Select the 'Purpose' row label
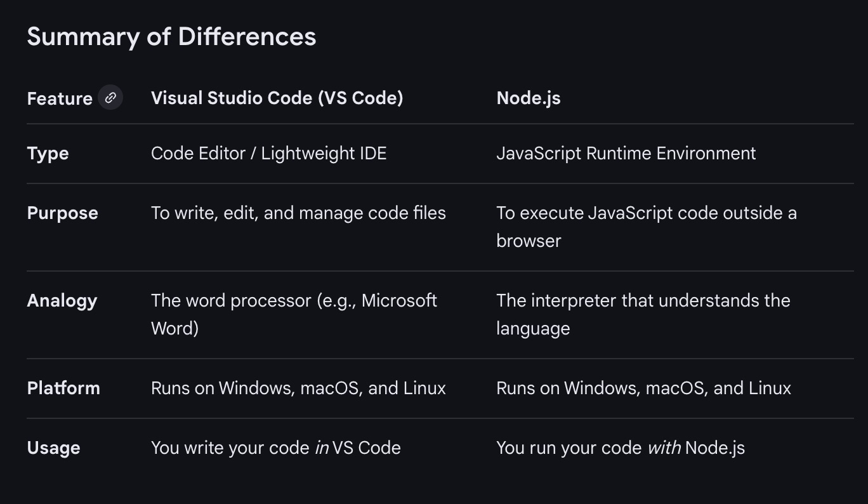 [62, 213]
